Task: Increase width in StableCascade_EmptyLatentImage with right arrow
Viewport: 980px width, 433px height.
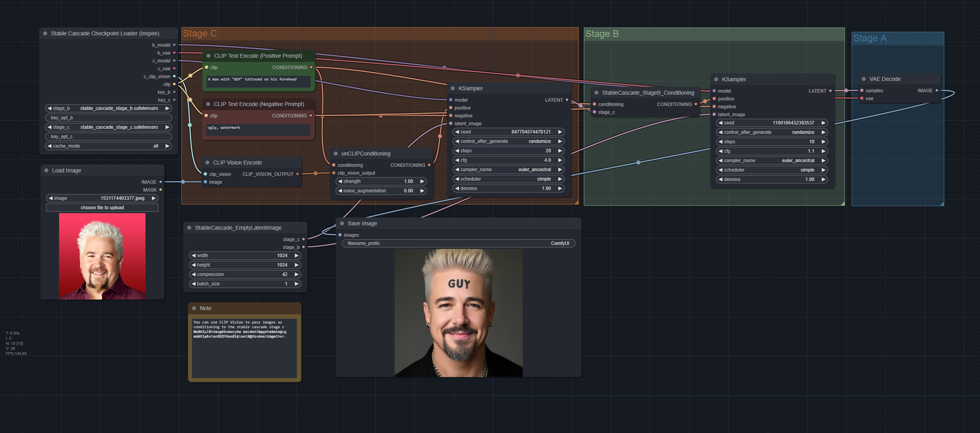Action: tap(296, 256)
